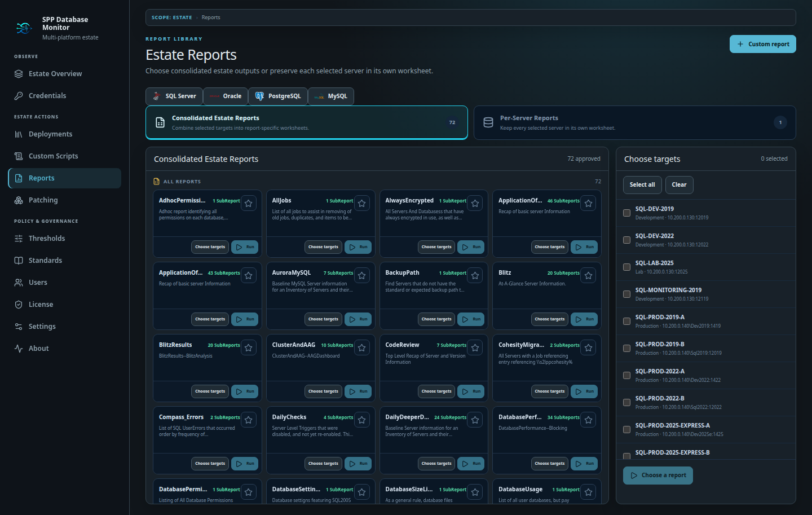This screenshot has height=515, width=812.
Task: Select the Consolidated Estate Reports mode
Action: (x=307, y=122)
